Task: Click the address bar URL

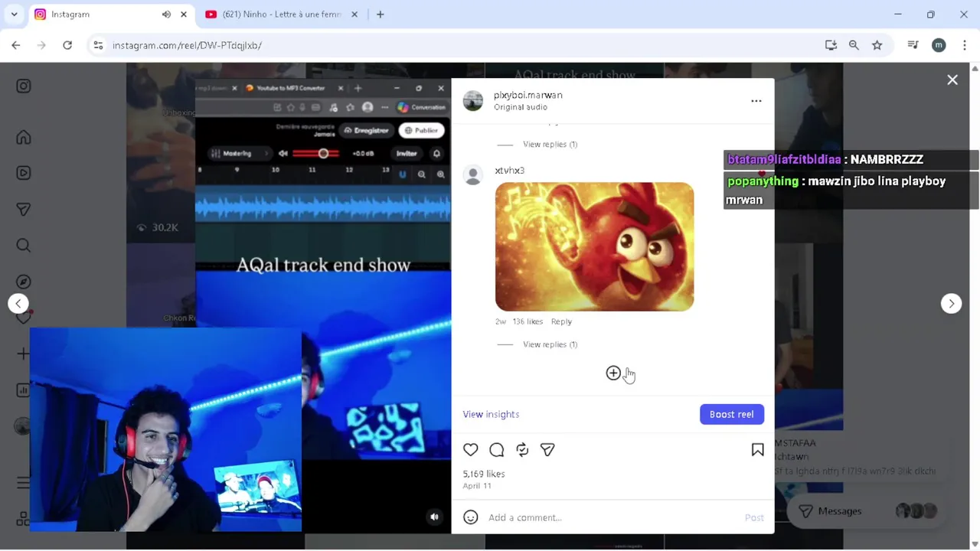Action: pos(187,45)
